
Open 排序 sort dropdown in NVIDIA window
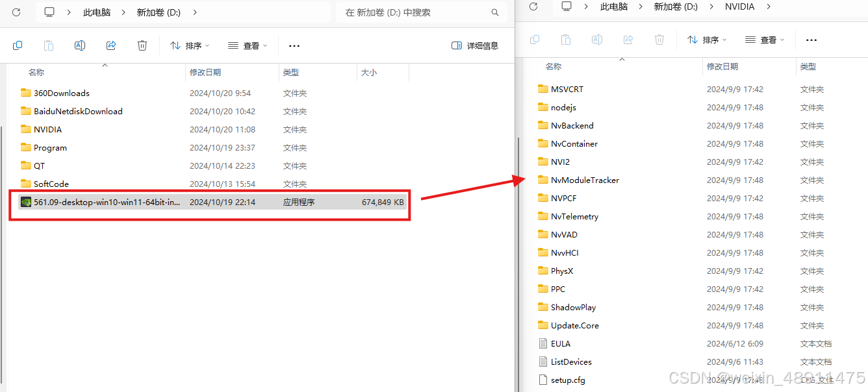[x=707, y=40]
